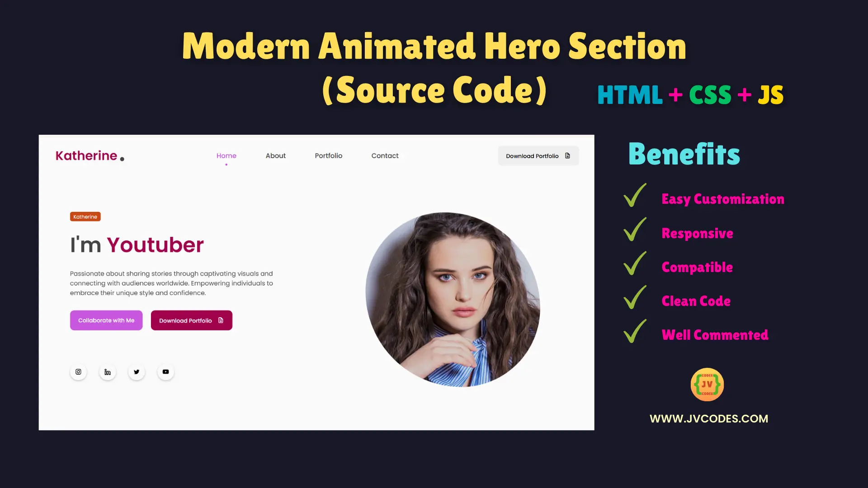Image resolution: width=868 pixels, height=488 pixels.
Task: Click the Twitter icon
Action: tap(136, 371)
